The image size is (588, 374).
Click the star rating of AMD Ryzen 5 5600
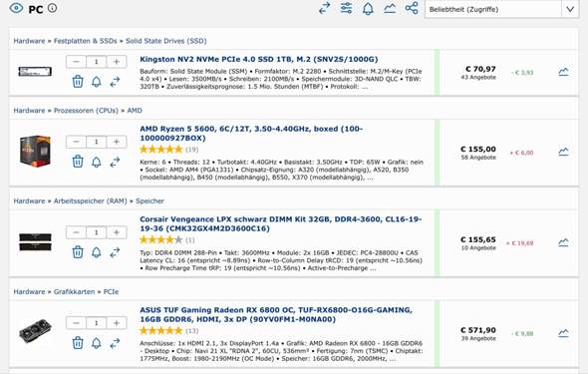[160, 150]
